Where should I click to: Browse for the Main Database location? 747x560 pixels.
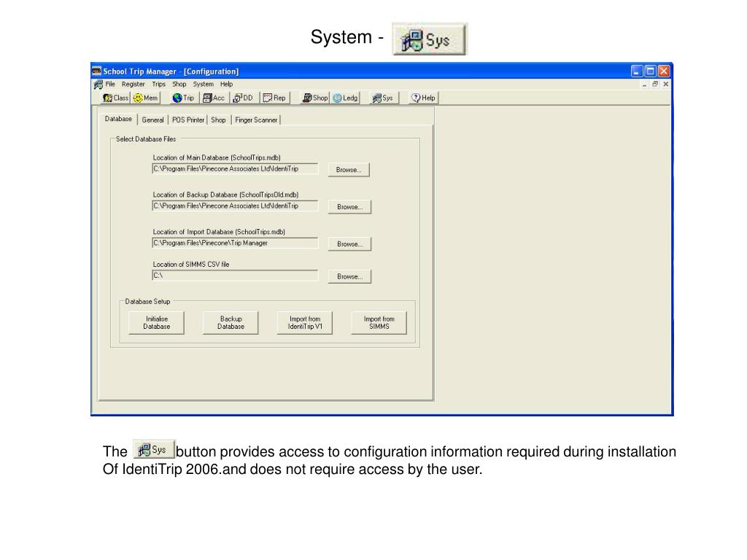[x=349, y=169]
